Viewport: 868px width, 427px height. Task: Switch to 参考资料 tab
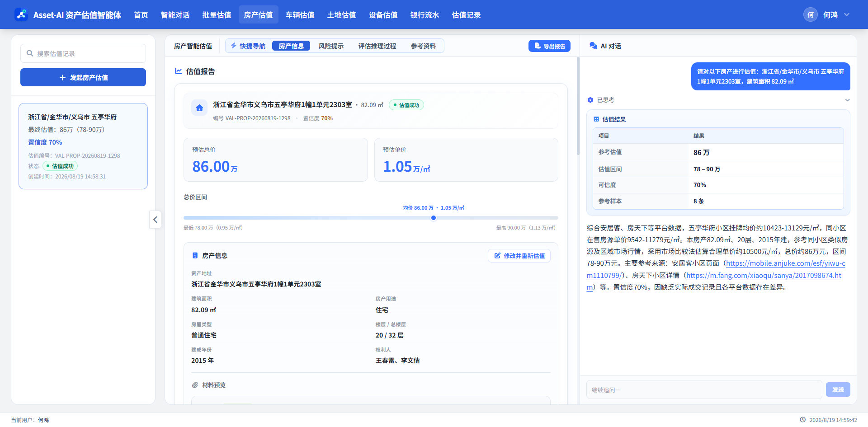pos(423,46)
